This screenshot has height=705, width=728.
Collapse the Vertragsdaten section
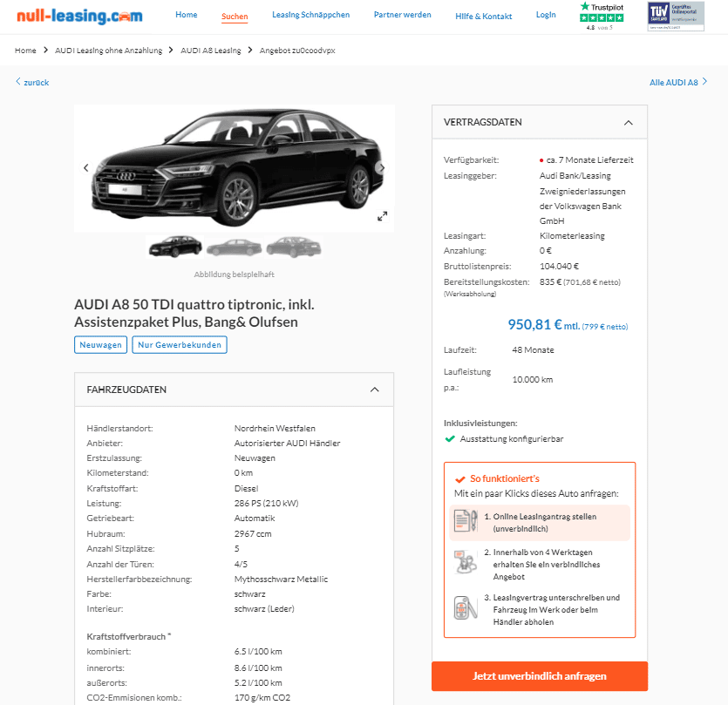tap(629, 123)
